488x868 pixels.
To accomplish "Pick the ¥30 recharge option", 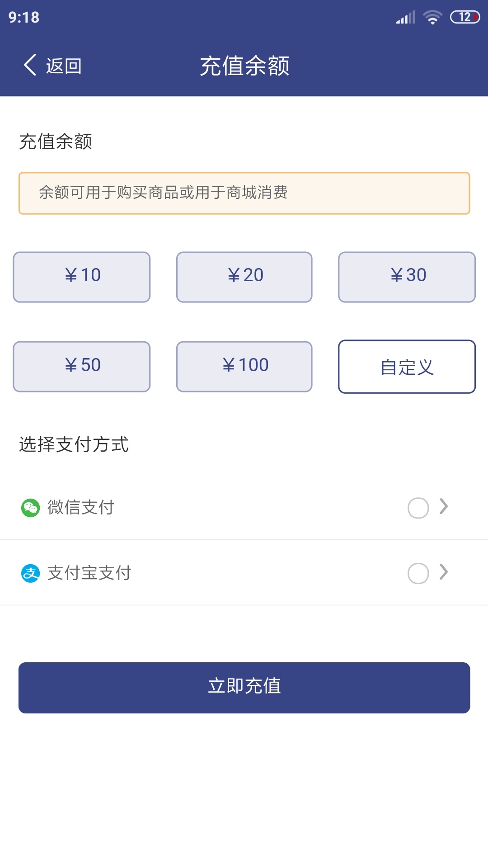I will (x=407, y=277).
